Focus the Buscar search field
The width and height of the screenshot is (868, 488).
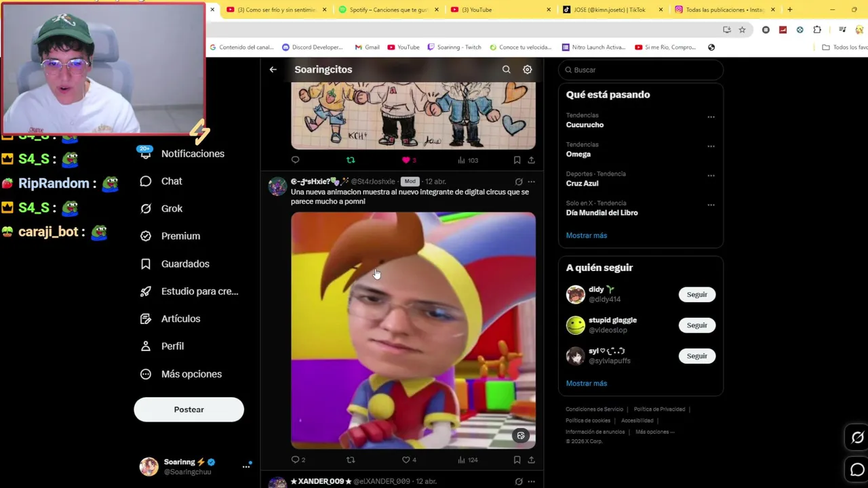(x=641, y=70)
